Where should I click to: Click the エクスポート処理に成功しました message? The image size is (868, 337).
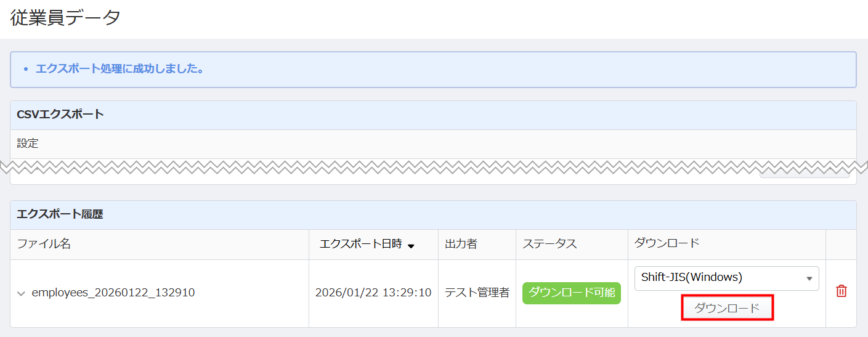point(120,68)
